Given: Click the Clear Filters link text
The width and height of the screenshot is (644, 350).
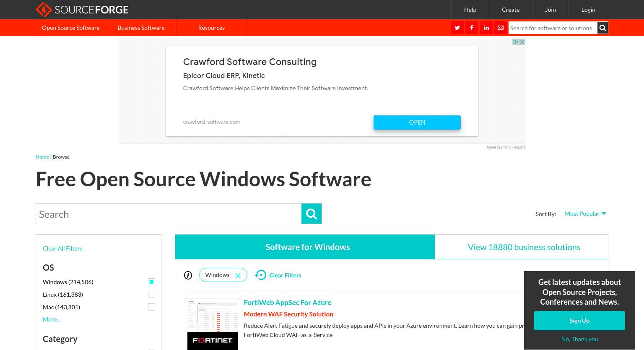Looking at the screenshot, I should [285, 275].
